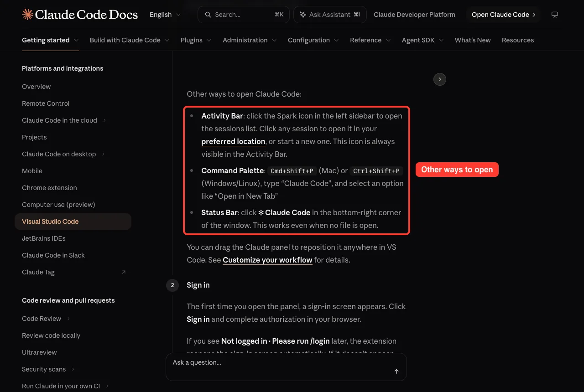Open the Agent SDK dropdown menu
This screenshot has height=392, width=584.
[423, 40]
